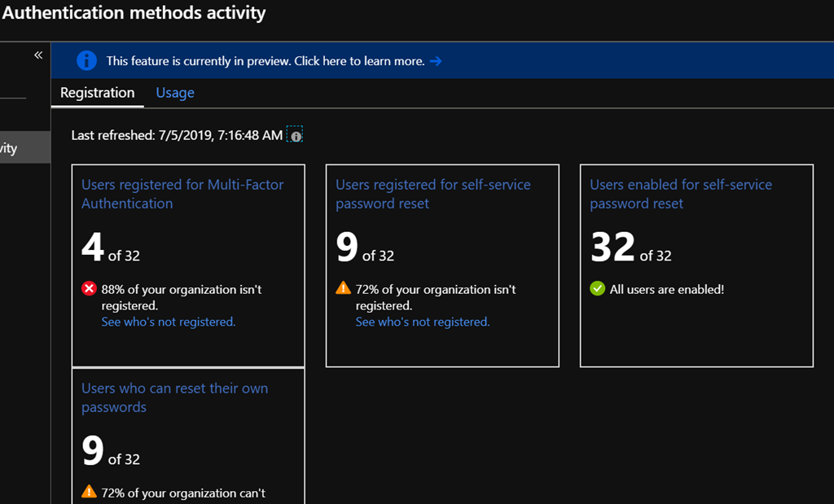Open 'Users who can reset their own passwords' title

[174, 397]
